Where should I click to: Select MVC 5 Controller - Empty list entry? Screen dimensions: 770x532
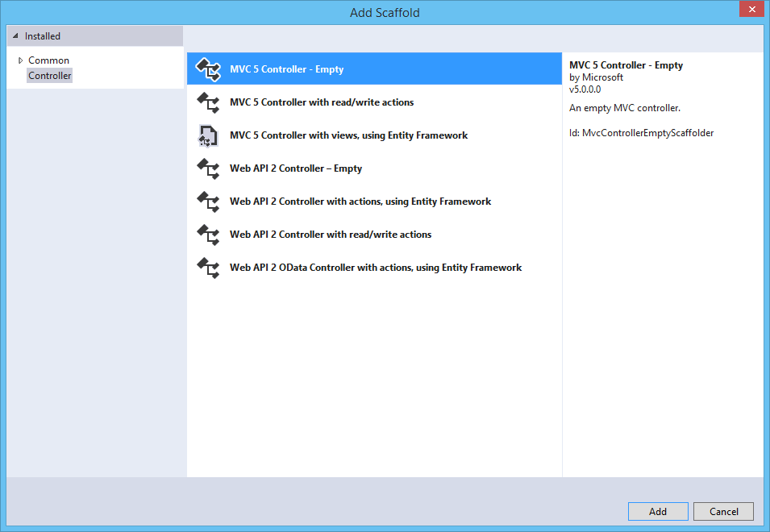(x=374, y=69)
